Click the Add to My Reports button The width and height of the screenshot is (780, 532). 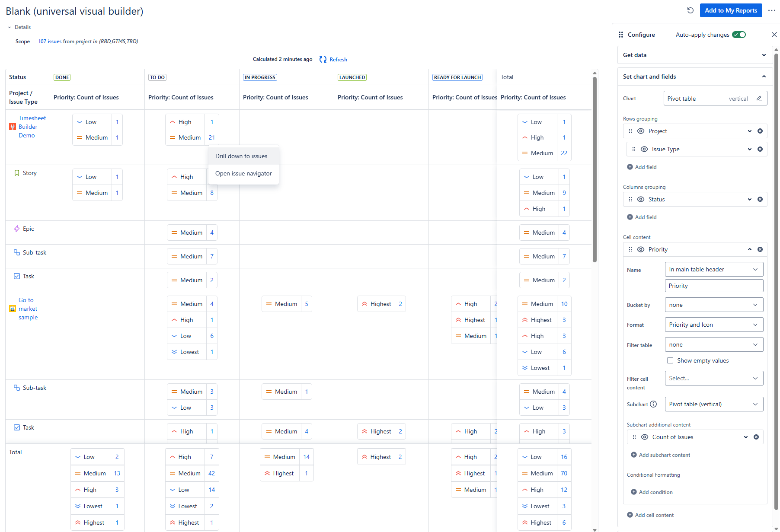click(731, 10)
